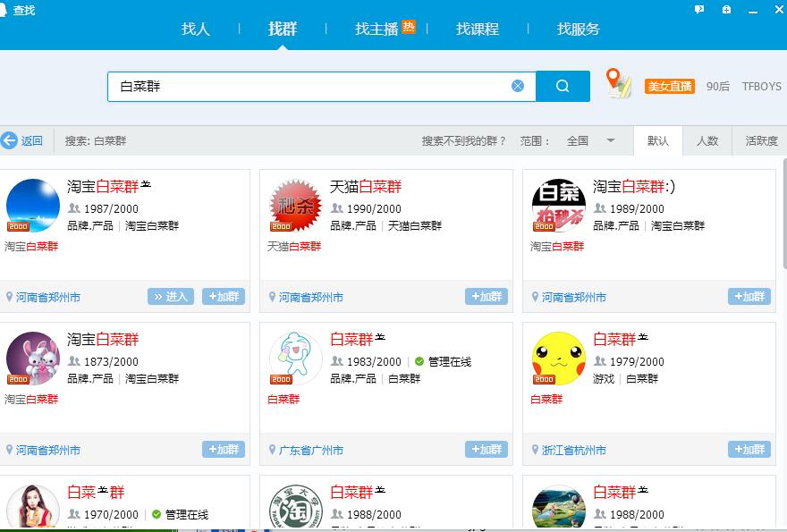Sort groups by 人数
The image size is (787, 532).
(707, 140)
